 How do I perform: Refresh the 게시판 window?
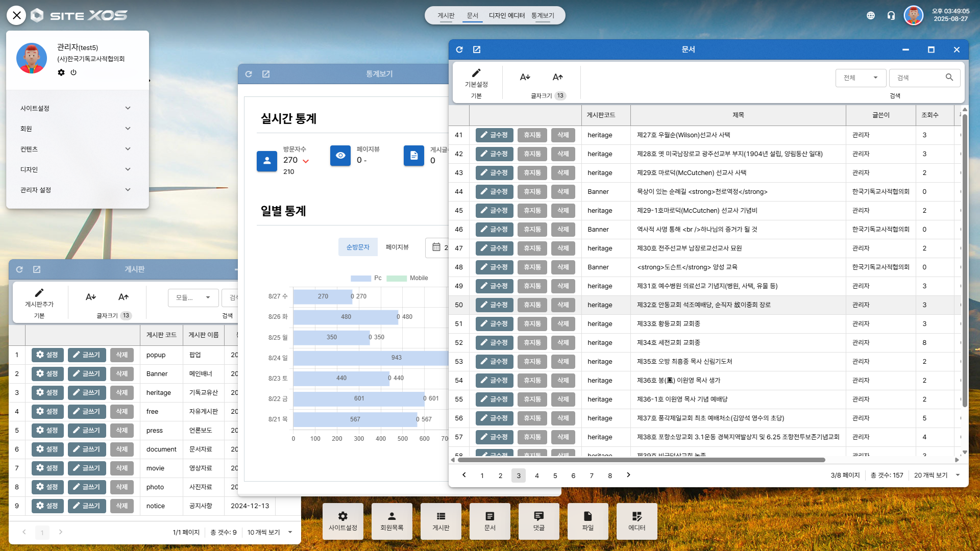pos(19,269)
